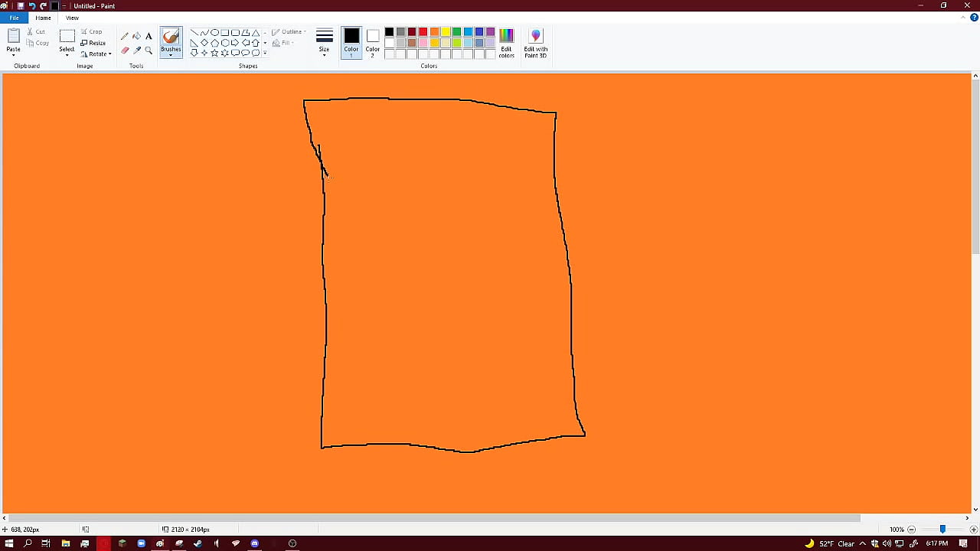980x551 pixels.
Task: Switch to the View tab
Action: pyautogui.click(x=72, y=18)
